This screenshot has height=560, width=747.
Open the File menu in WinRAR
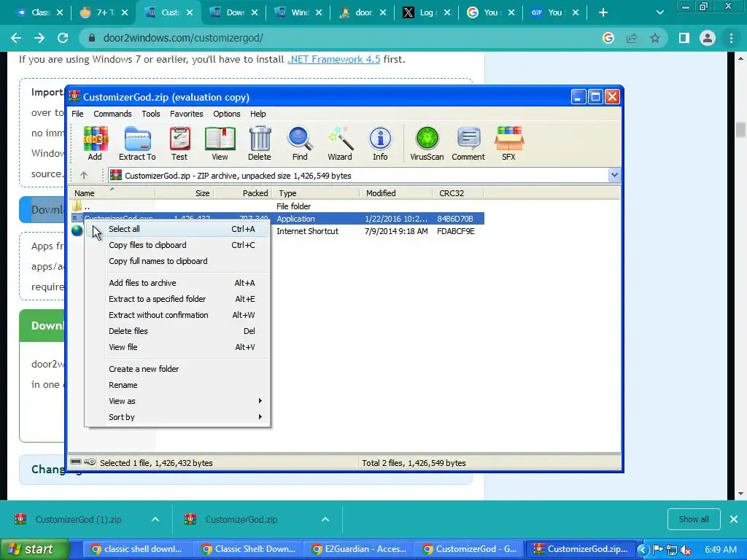pyautogui.click(x=77, y=114)
